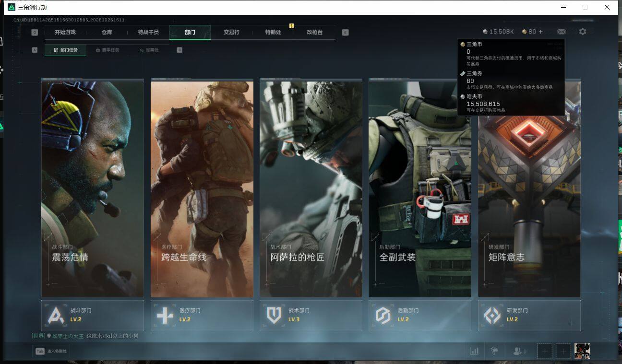Expand icon on the 全副武装 card
Viewport: 622px width, 364px height.
[x=375, y=237]
